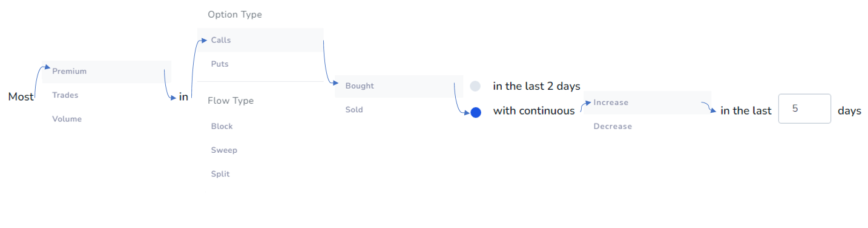This screenshot has height=228, width=868.
Task: Choose Puts under Option Type
Action: click(x=260, y=64)
